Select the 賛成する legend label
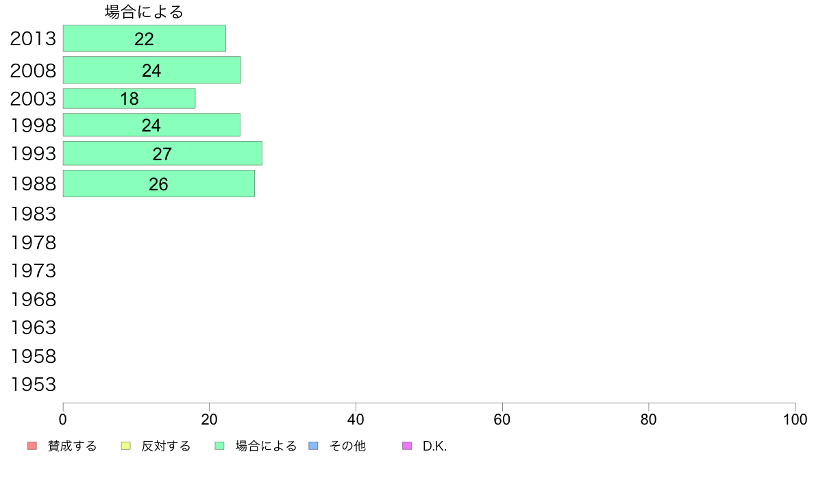Screen dimensions: 814x504 pos(72,446)
